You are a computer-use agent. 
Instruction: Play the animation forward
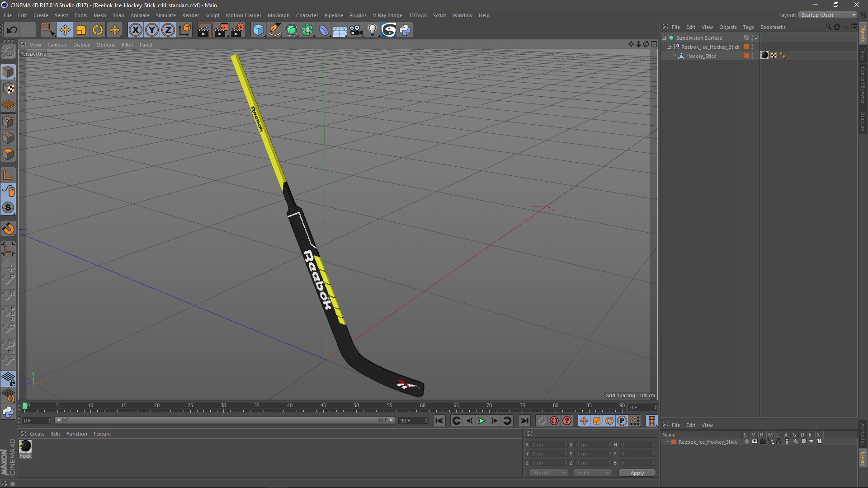pyautogui.click(x=481, y=421)
